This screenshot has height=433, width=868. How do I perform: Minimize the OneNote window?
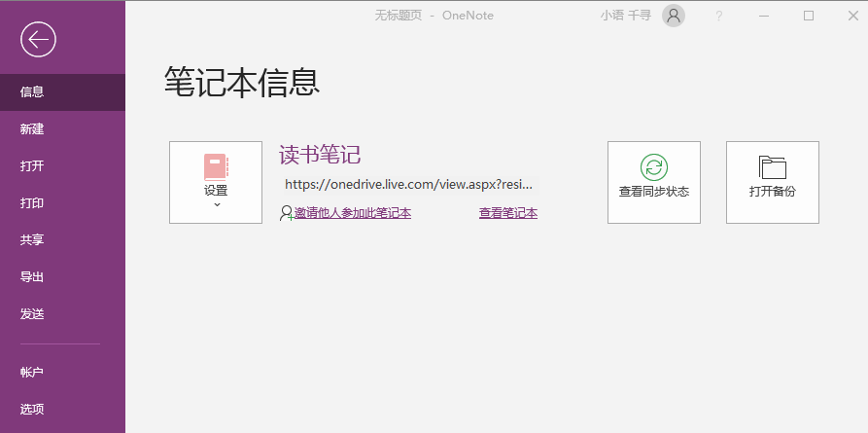click(x=764, y=17)
